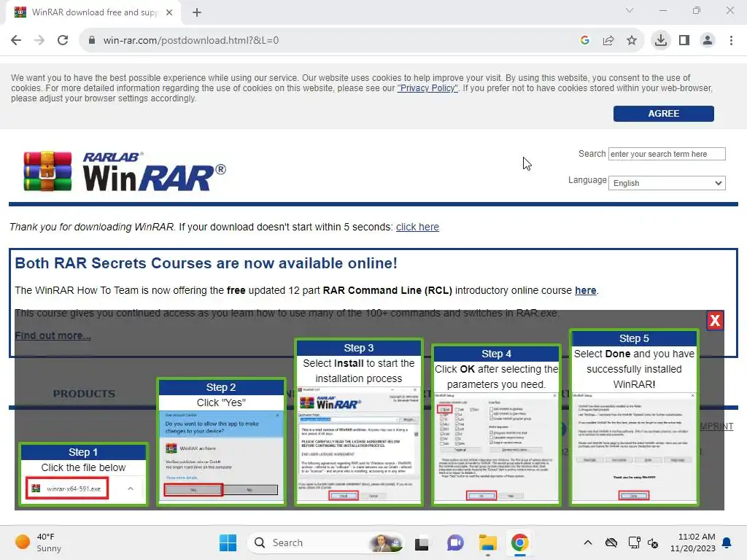Click the WinRAR logo
The image size is (747, 560).
pyautogui.click(x=125, y=171)
